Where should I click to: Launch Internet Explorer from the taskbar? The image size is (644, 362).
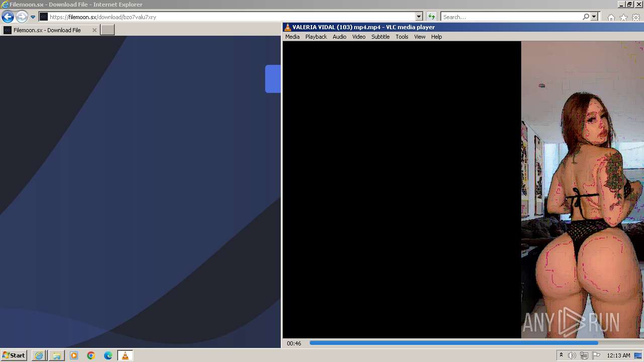click(x=39, y=355)
